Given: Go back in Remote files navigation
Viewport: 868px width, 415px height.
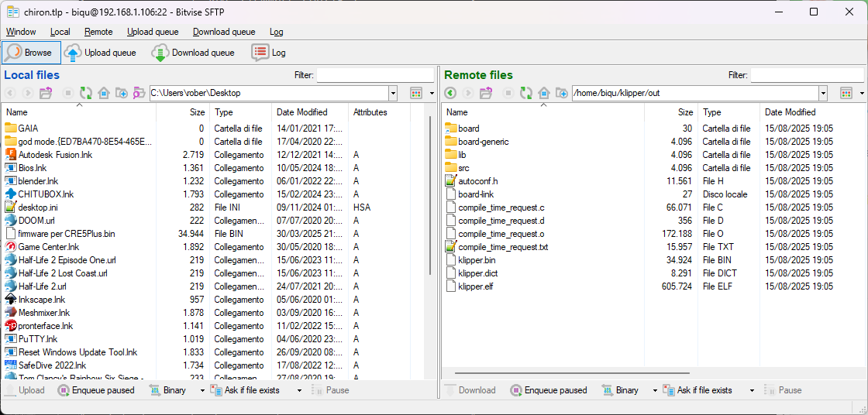Looking at the screenshot, I should [x=450, y=93].
